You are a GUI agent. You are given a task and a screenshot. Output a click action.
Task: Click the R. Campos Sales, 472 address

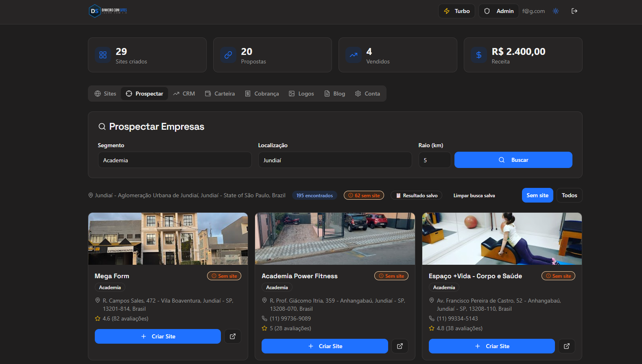[x=168, y=305]
